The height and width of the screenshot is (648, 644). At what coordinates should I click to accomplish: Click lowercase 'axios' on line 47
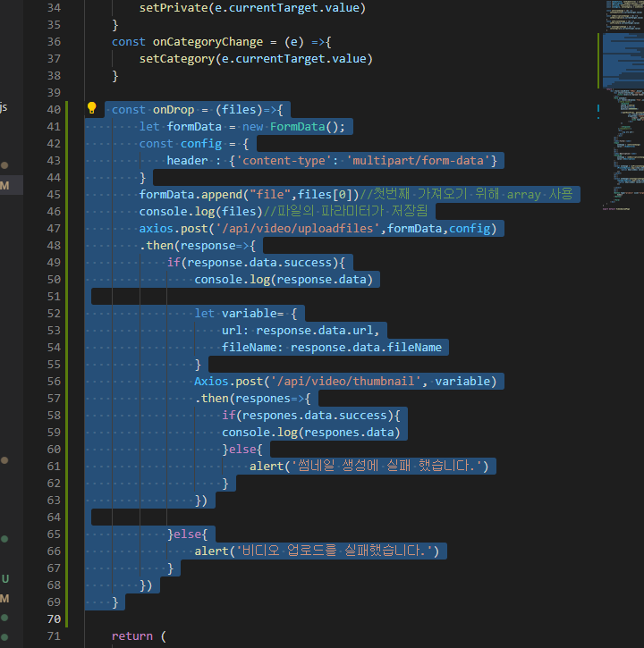[157, 229]
